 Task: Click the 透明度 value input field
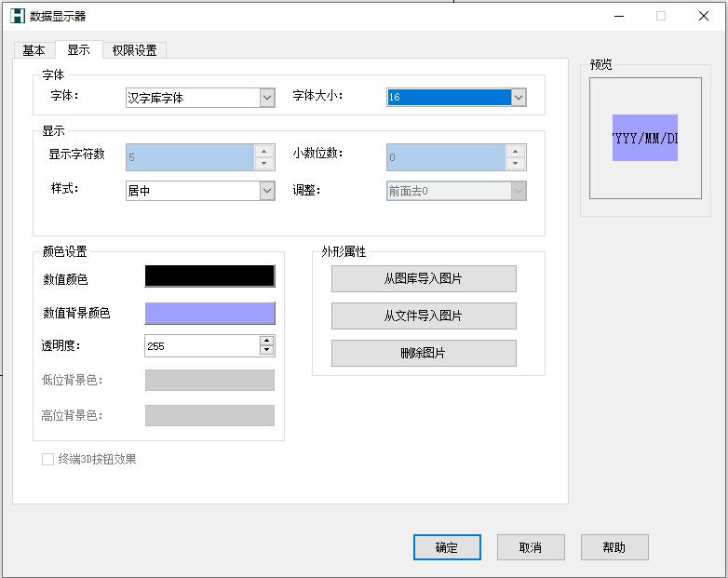tap(201, 346)
